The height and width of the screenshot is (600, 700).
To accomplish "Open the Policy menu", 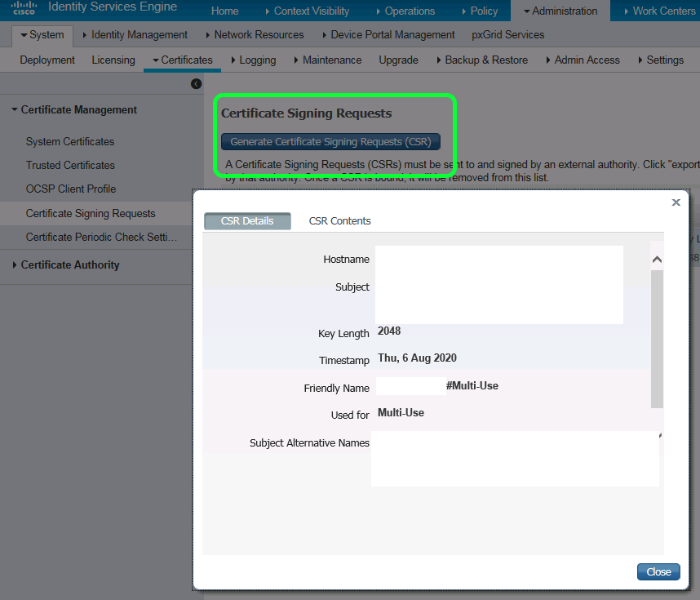I will [484, 11].
